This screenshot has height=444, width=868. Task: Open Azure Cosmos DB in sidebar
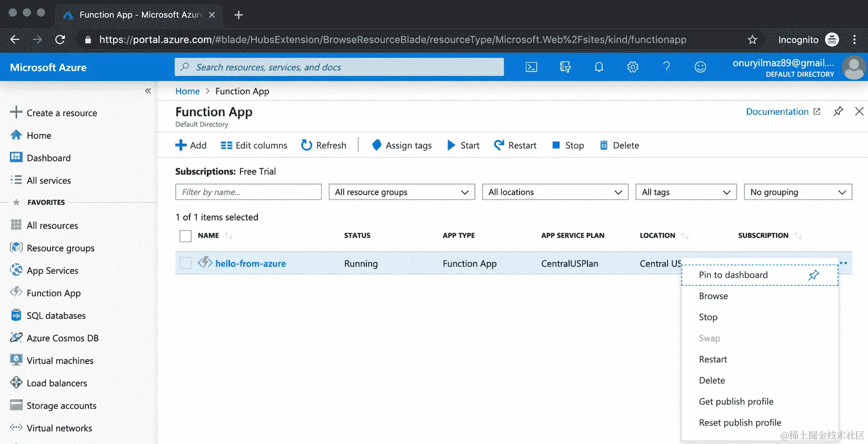54,338
